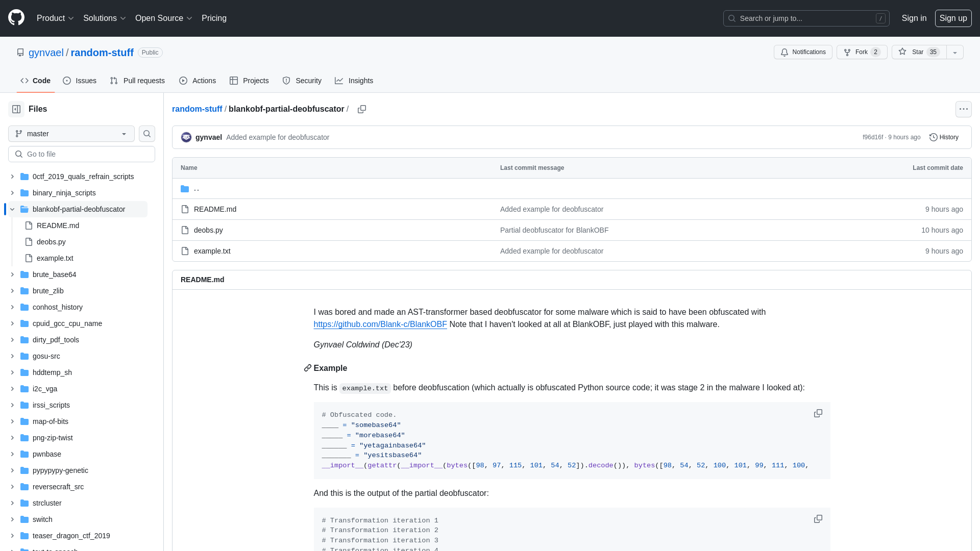The width and height of the screenshot is (980, 551).
Task: Open the Projects tab
Action: tap(249, 81)
